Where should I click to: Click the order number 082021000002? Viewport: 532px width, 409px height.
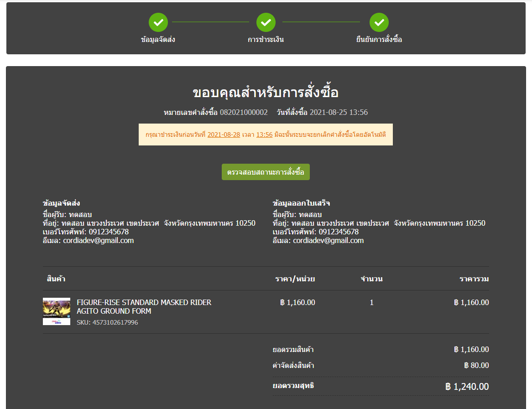coord(244,112)
